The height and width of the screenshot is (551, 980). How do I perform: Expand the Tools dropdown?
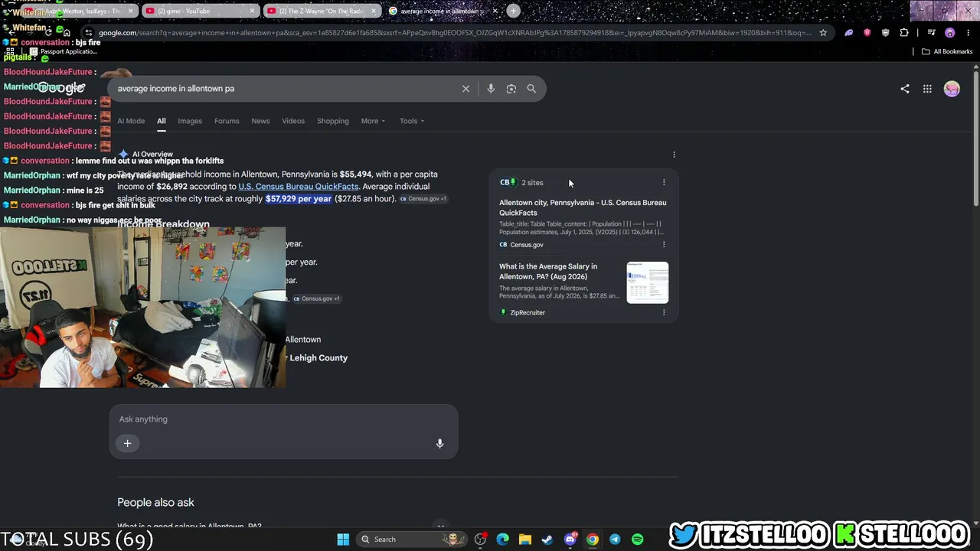[x=412, y=121]
